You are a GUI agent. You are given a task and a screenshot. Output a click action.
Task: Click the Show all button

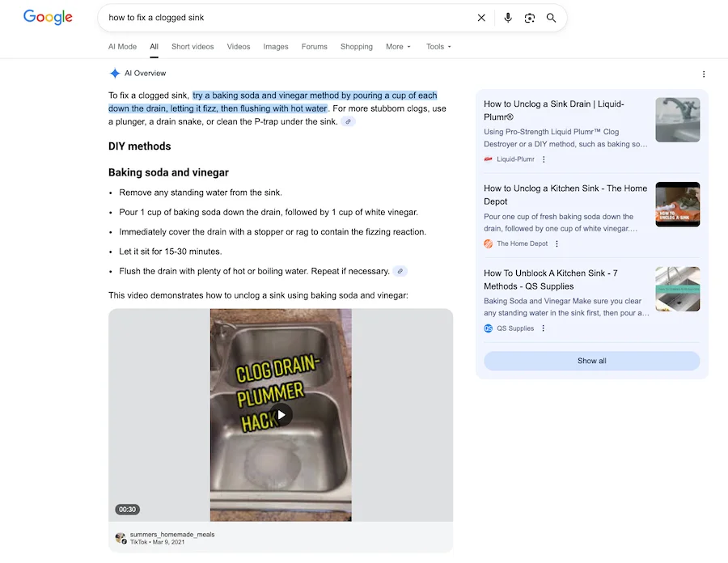591,361
